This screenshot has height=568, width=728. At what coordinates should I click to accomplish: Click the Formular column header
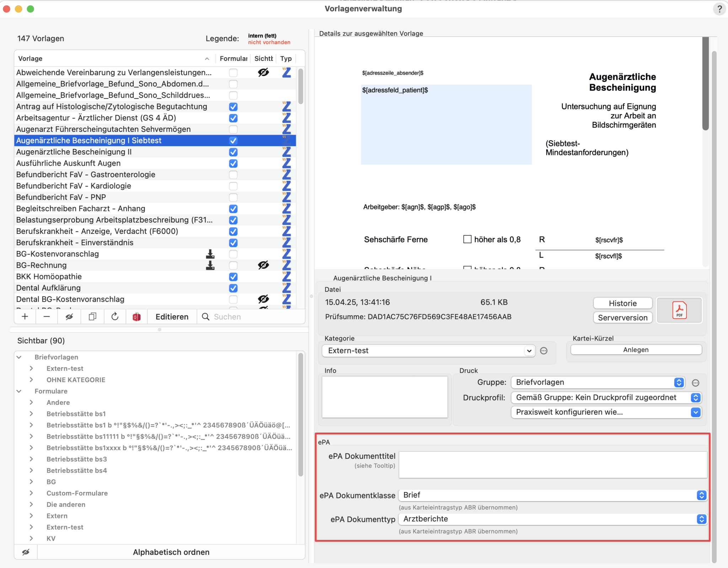click(x=233, y=59)
